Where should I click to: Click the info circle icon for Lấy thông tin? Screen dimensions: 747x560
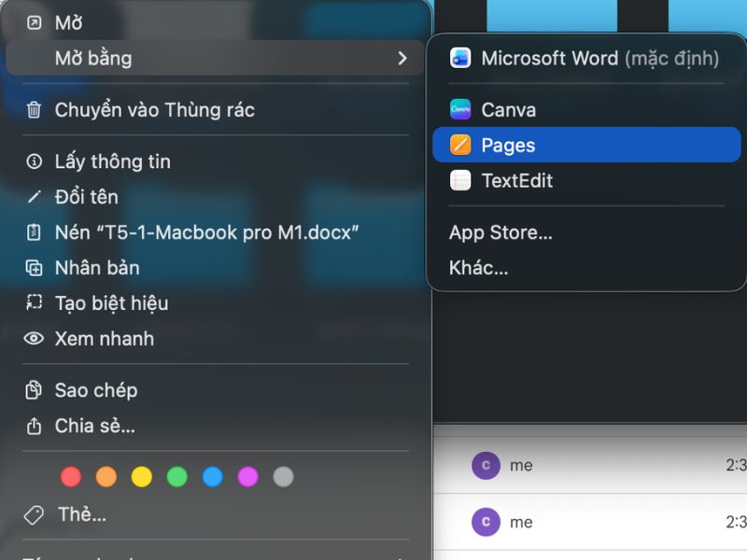click(34, 161)
